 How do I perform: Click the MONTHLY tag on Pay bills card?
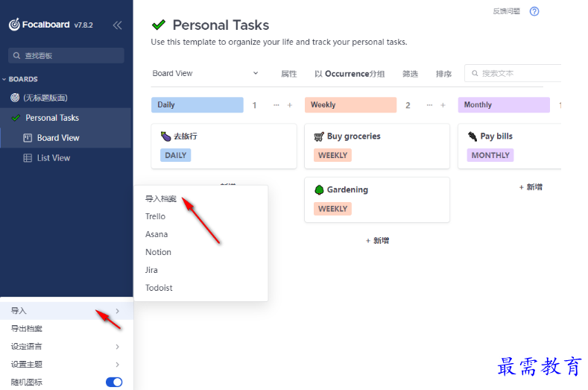pyautogui.click(x=490, y=155)
